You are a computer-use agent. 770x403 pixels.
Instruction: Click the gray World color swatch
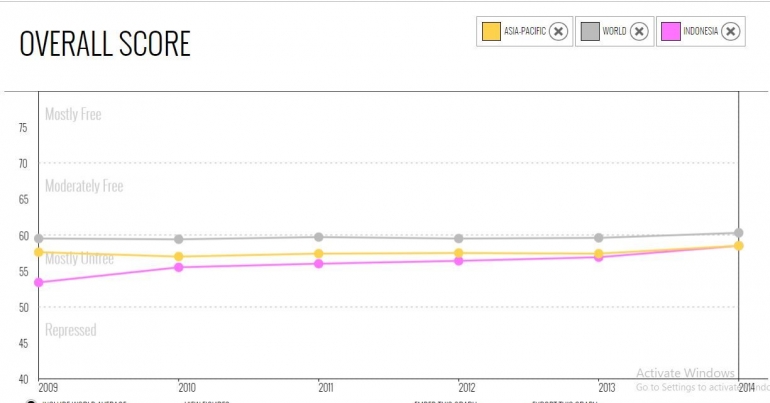pyautogui.click(x=589, y=32)
